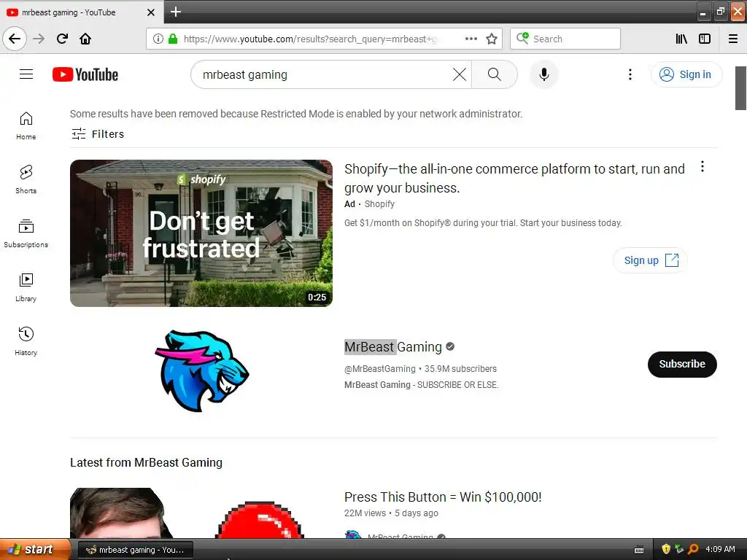Open the Windows start menu
Viewport: 747px width, 560px height.
coord(34,550)
